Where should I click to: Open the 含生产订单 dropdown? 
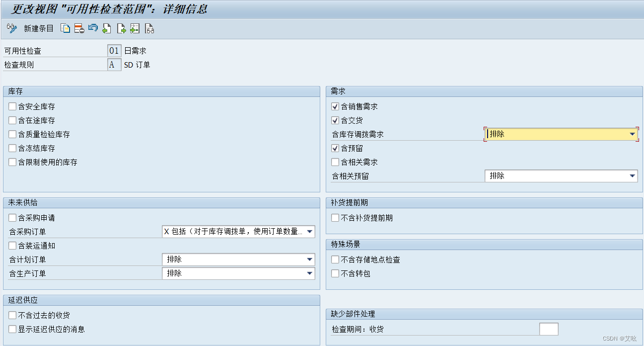tap(309, 273)
